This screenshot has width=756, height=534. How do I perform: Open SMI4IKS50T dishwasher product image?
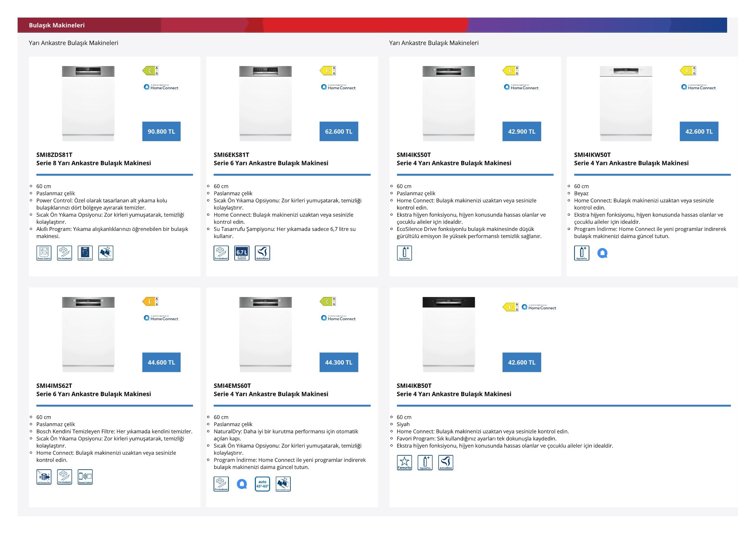449,103
